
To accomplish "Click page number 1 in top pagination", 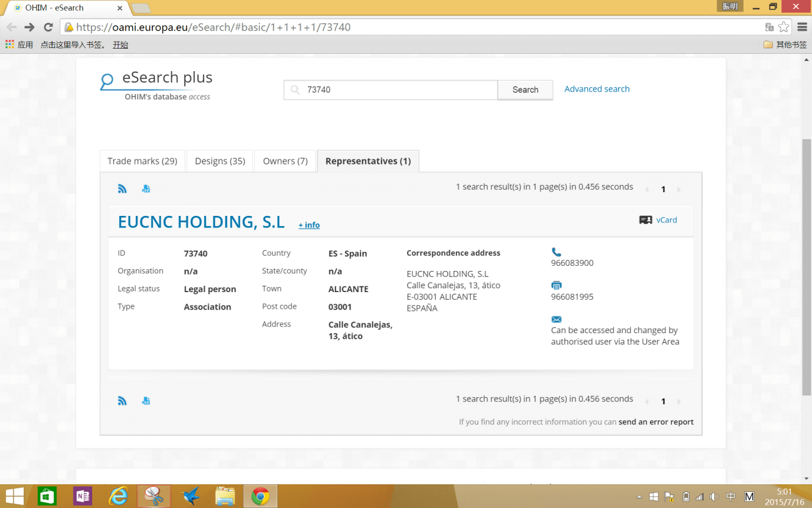I will coord(663,189).
